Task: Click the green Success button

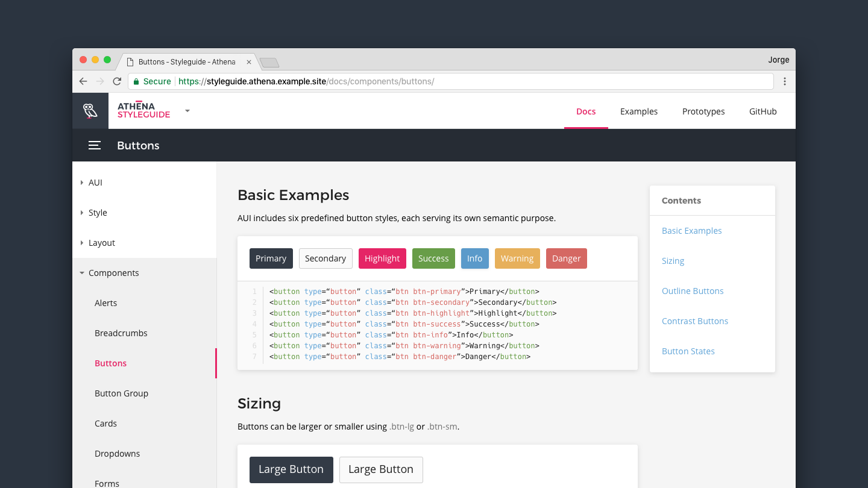Action: (x=433, y=258)
